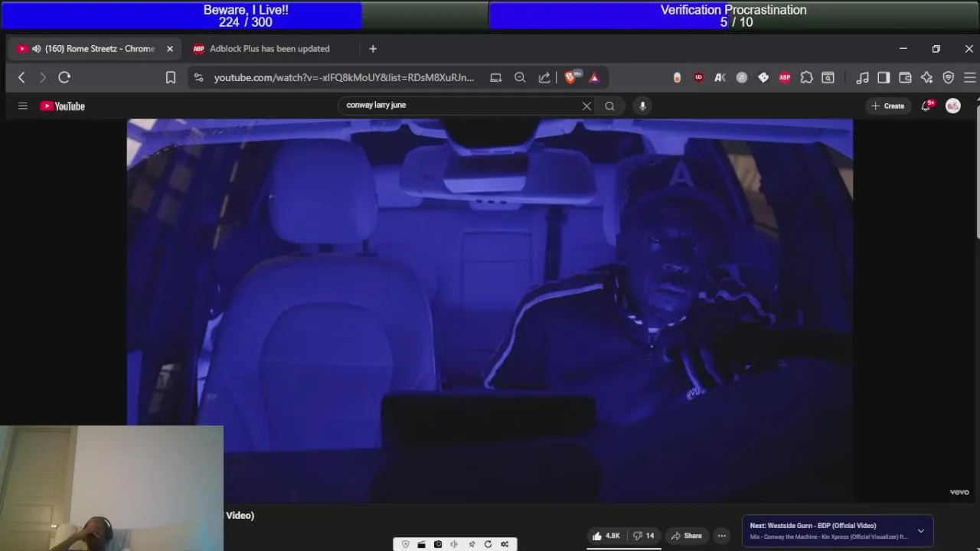Go back to the previous page
The image size is (980, 551).
pos(21,77)
